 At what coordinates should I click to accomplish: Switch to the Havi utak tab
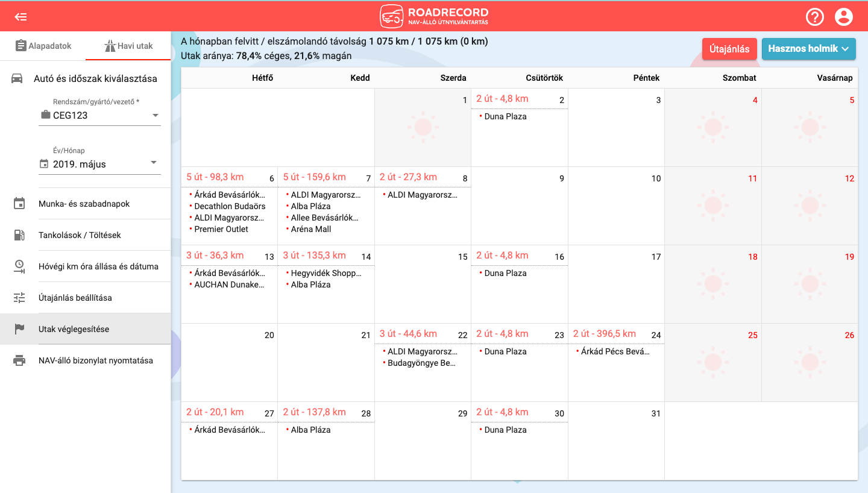[128, 46]
